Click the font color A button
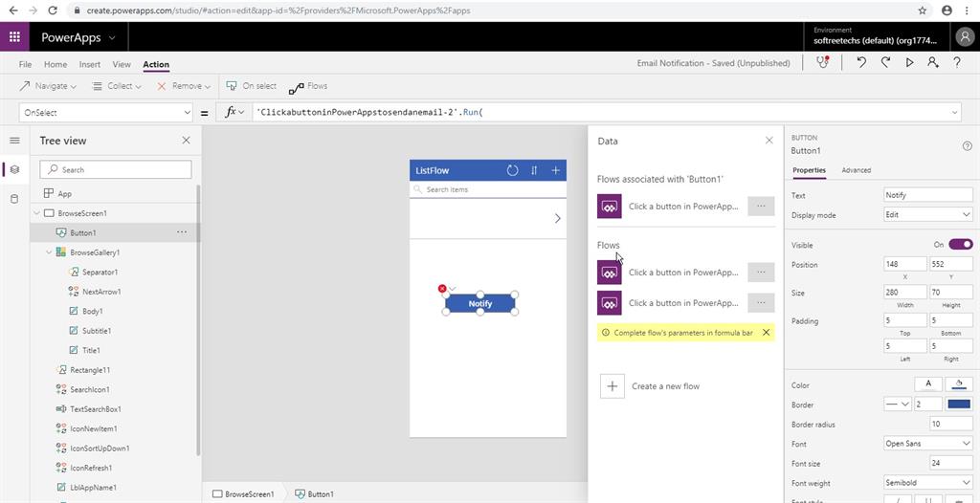This screenshot has width=980, height=503. click(x=928, y=384)
